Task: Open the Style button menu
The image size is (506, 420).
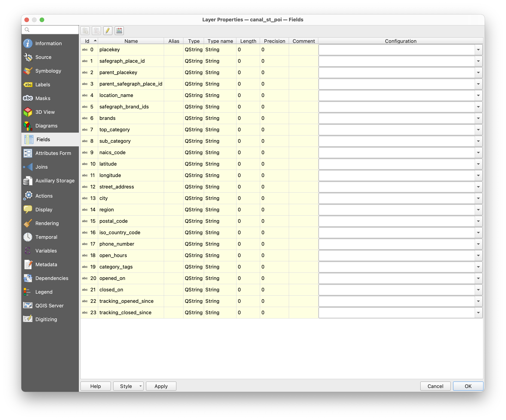Action: click(128, 386)
